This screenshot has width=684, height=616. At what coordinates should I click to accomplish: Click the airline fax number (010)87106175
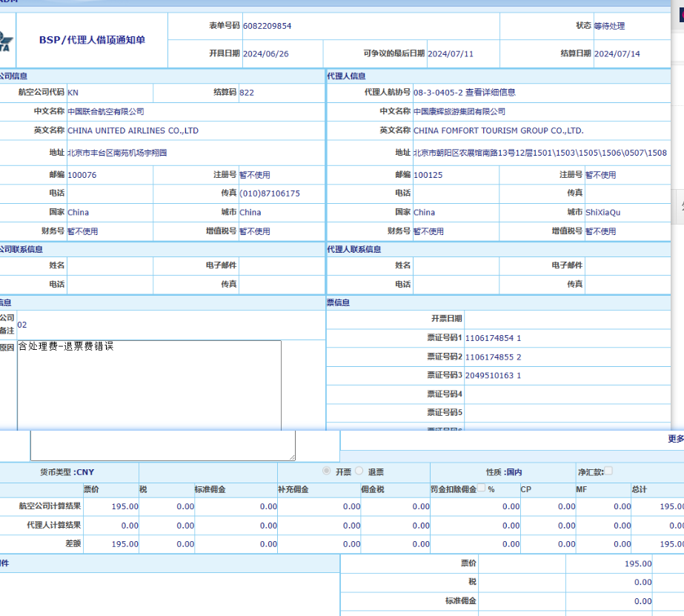270,193
